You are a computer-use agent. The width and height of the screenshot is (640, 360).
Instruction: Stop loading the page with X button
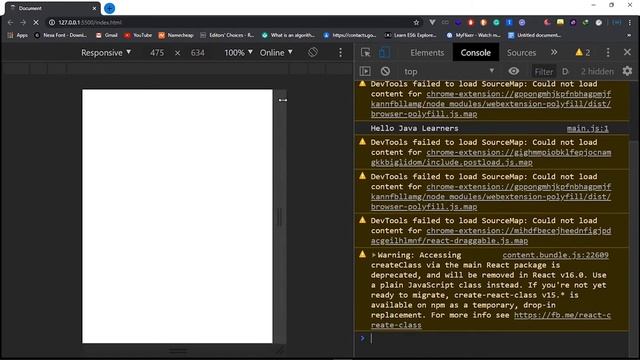[x=36, y=22]
